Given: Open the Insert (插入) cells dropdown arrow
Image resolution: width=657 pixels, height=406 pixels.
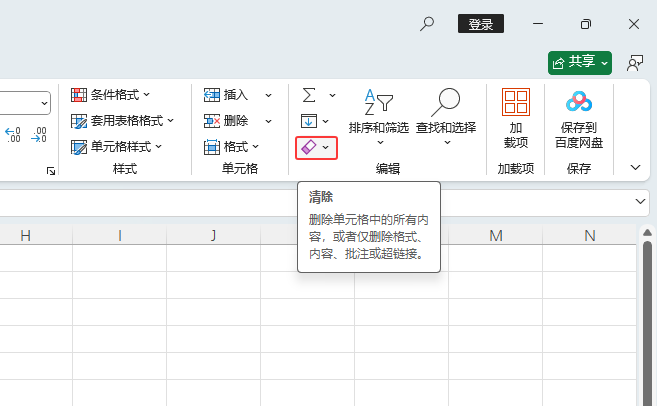Looking at the screenshot, I should point(268,95).
